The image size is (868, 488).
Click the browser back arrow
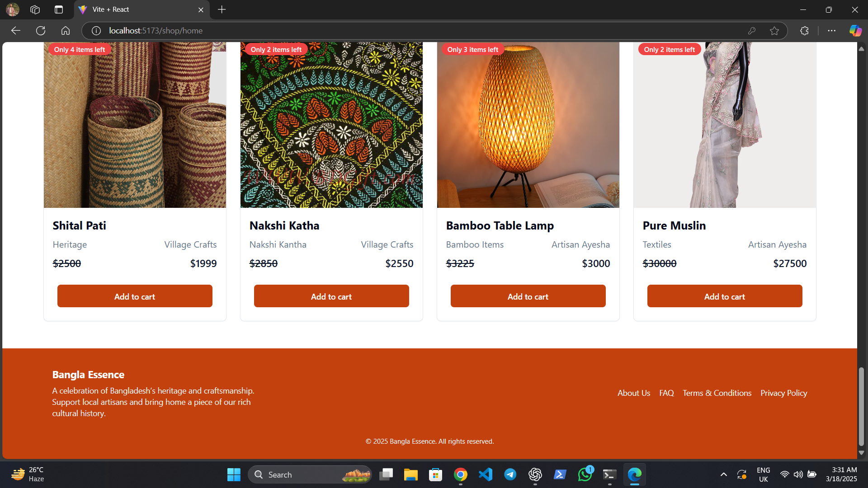(x=15, y=31)
